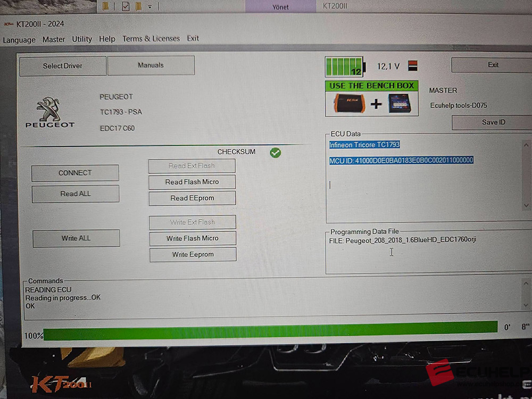Click the 12,1 V voltage reading
Viewport: 532px width, 399px height.
[x=388, y=66]
